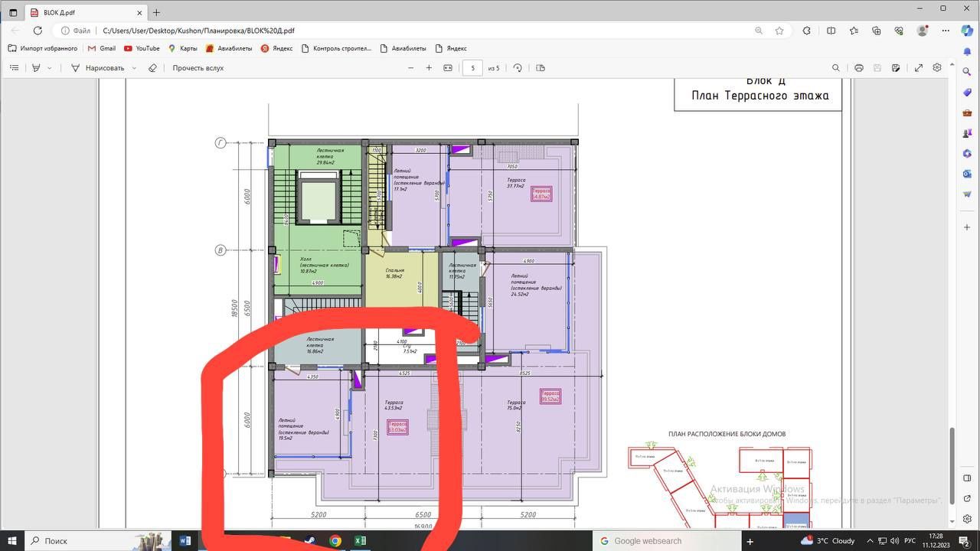Open the volume control
This screenshot has height=551, width=980.
[x=894, y=540]
